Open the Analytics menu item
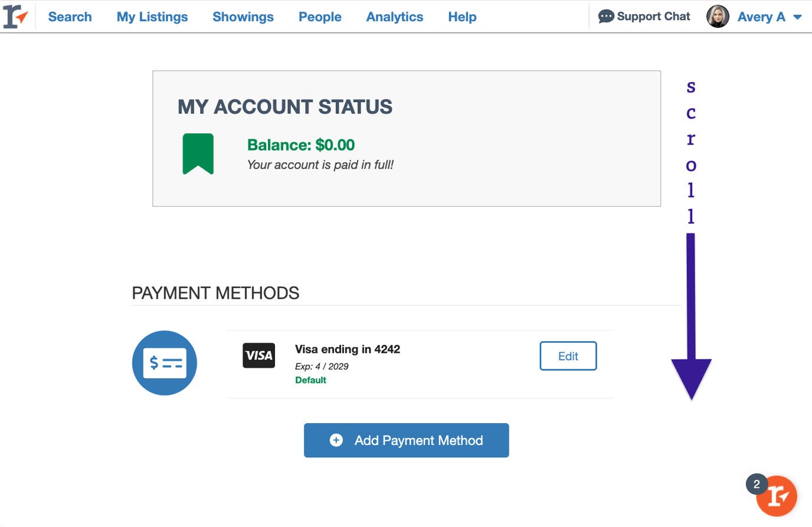 (x=395, y=17)
